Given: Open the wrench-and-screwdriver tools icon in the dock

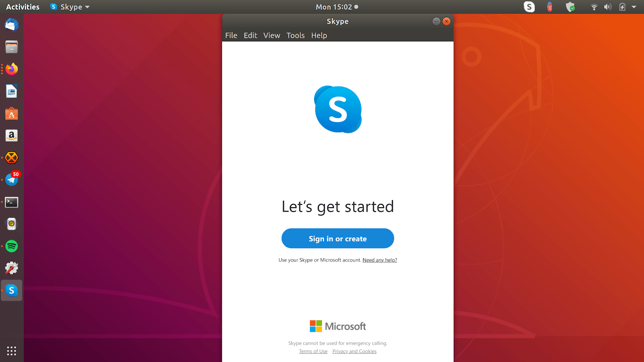Looking at the screenshot, I should 11,268.
